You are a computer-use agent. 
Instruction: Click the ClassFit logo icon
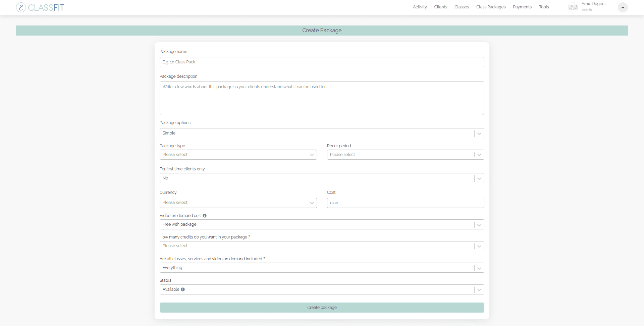pos(21,7)
